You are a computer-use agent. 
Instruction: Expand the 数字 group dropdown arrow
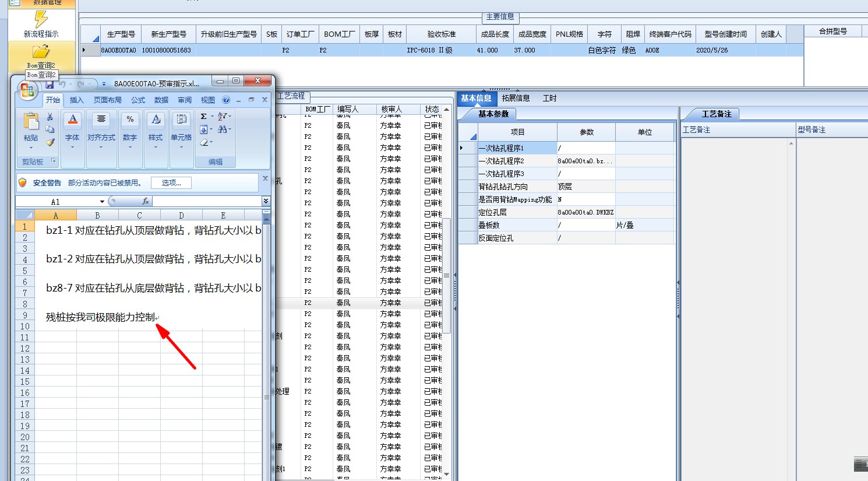(x=130, y=148)
